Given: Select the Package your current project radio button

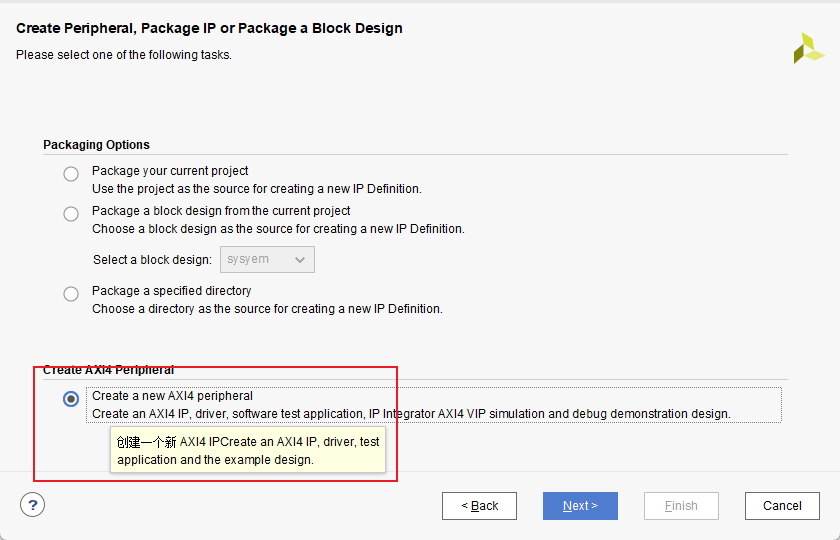Looking at the screenshot, I should tap(71, 174).
